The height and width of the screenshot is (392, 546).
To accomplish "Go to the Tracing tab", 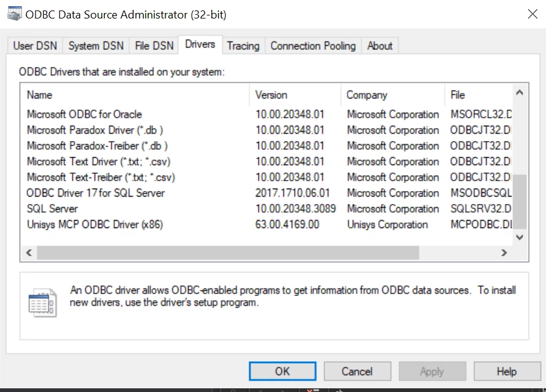I will (x=244, y=46).
